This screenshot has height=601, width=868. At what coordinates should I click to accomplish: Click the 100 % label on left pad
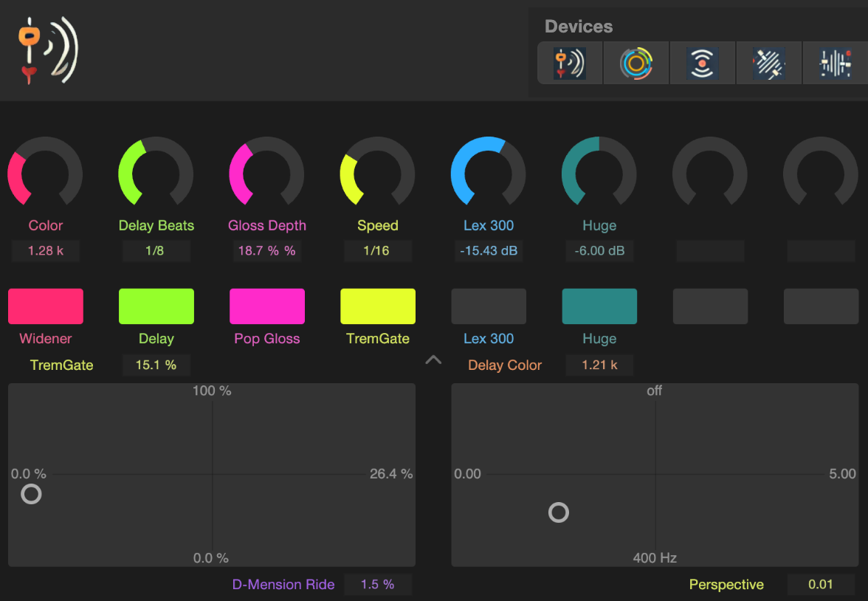[x=212, y=391]
